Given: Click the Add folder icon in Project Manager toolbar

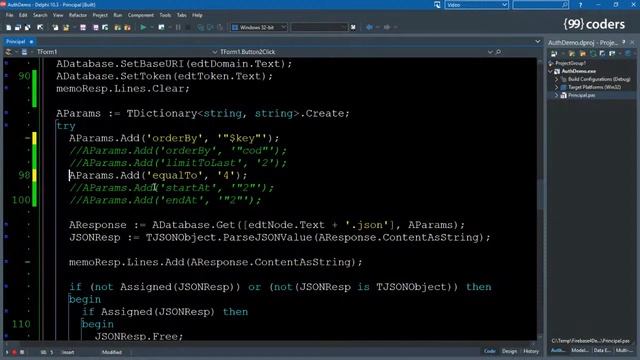Looking at the screenshot, I should coord(572,54).
